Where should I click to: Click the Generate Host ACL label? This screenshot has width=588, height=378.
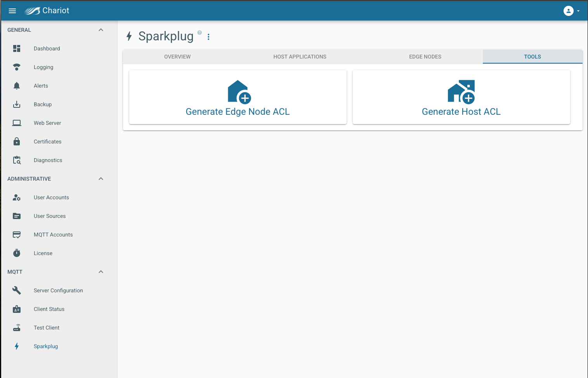click(x=461, y=112)
